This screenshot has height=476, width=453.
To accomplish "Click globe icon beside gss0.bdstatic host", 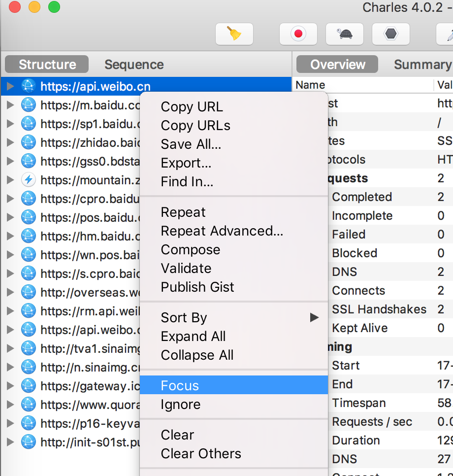I will 29,161.
